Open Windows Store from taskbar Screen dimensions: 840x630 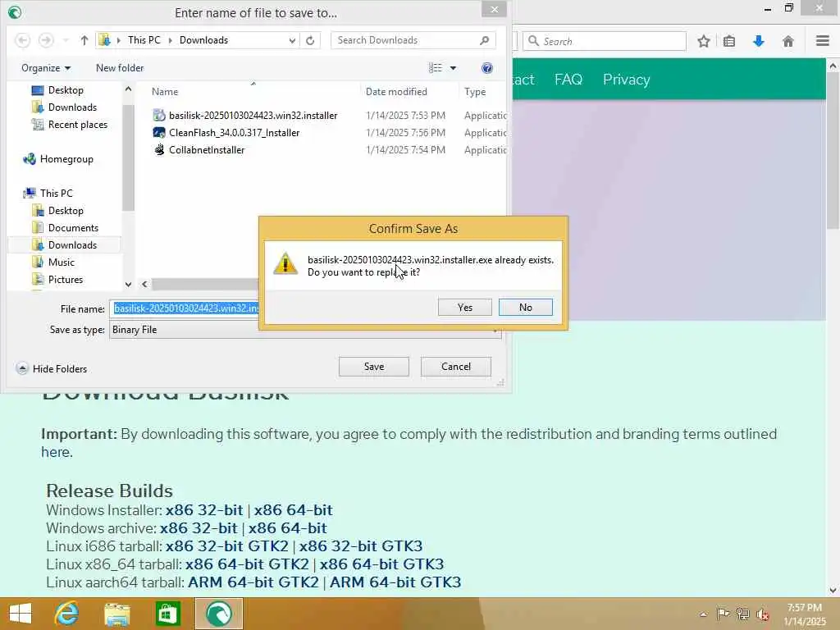[x=167, y=614]
